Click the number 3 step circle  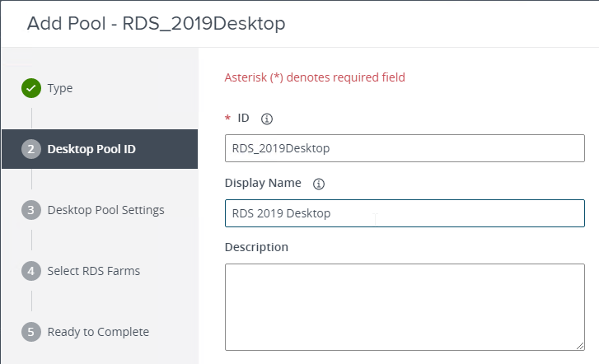click(x=31, y=210)
